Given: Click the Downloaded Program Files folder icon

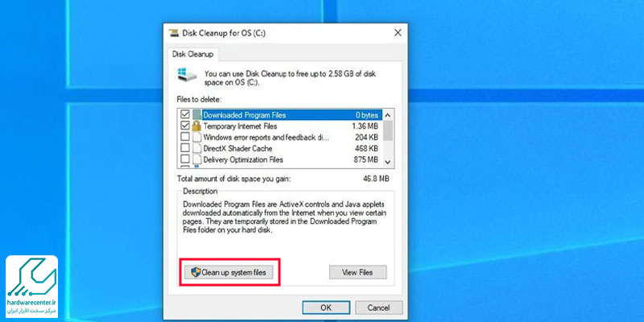Looking at the screenshot, I should (196, 115).
